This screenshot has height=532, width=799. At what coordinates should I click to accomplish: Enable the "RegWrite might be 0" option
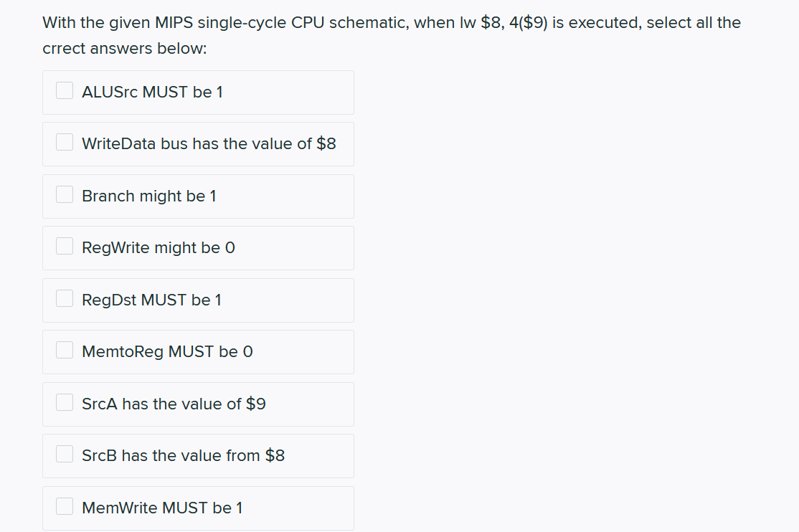65,246
